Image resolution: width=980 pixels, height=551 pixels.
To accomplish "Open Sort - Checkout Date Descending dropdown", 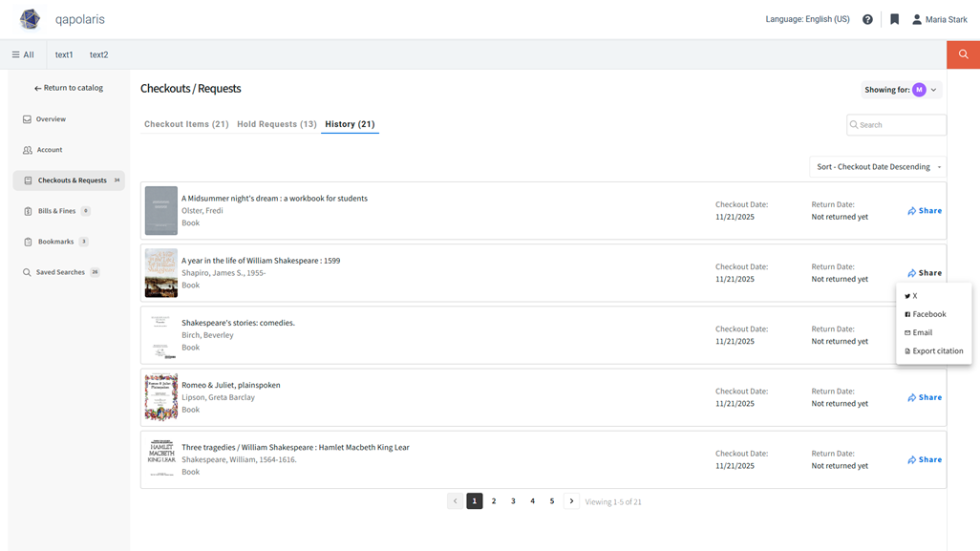I will coord(878,167).
